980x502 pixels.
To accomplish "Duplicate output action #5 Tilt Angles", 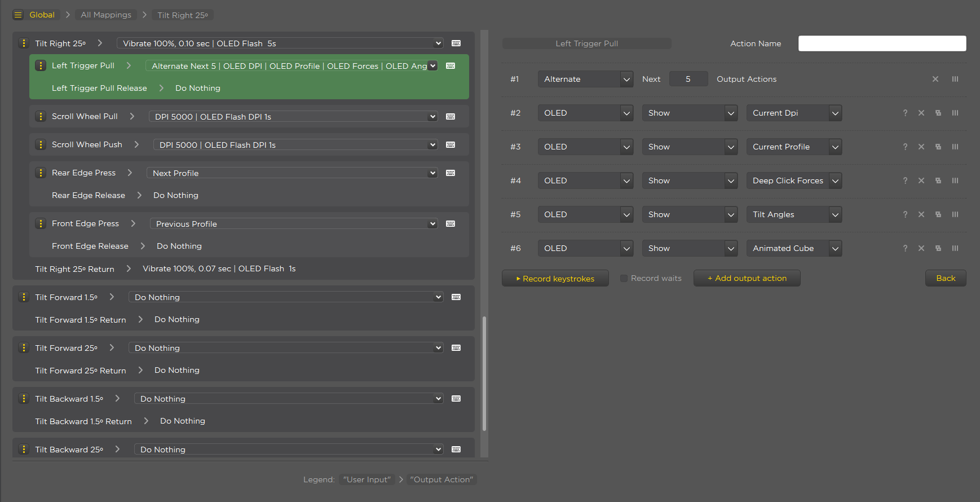I will 938,214.
